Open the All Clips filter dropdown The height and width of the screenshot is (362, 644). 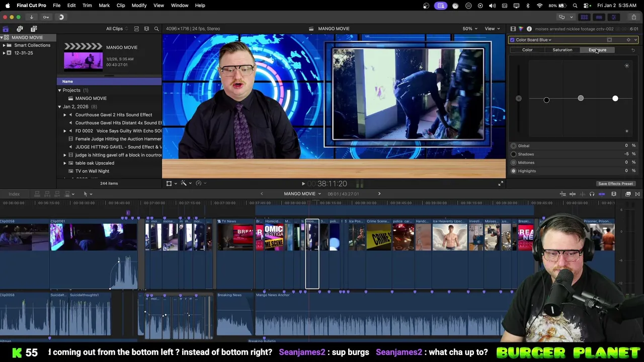point(117,29)
